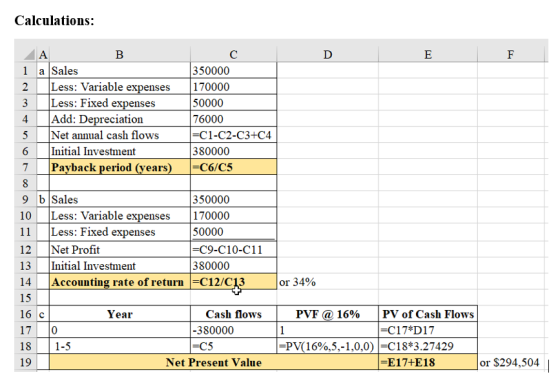This screenshot has width=560, height=381.
Task: Click the =PV(16%,5,-1,0,0) formula cell
Action: 328,346
